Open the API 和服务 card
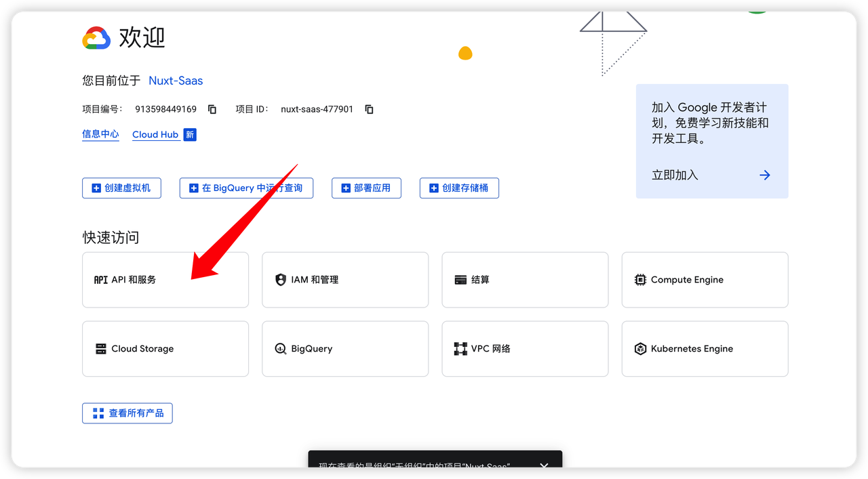Viewport: 868px width, 479px height. pyautogui.click(x=165, y=280)
